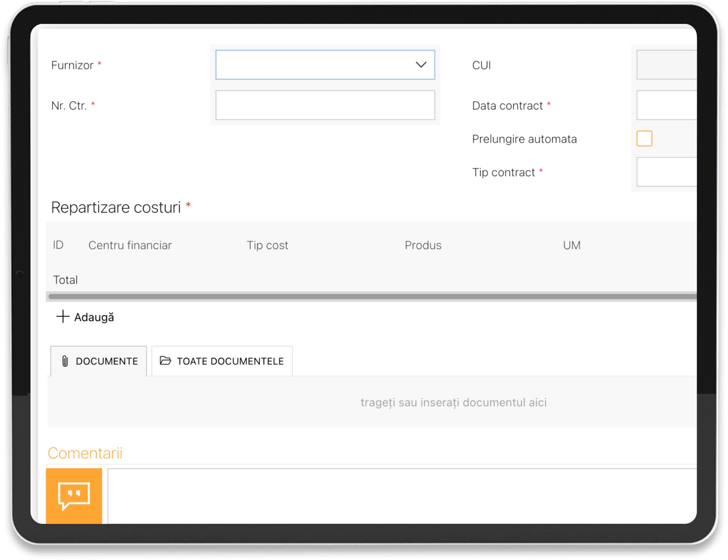The height and width of the screenshot is (560, 728).
Task: Click the CUI field
Action: (666, 65)
